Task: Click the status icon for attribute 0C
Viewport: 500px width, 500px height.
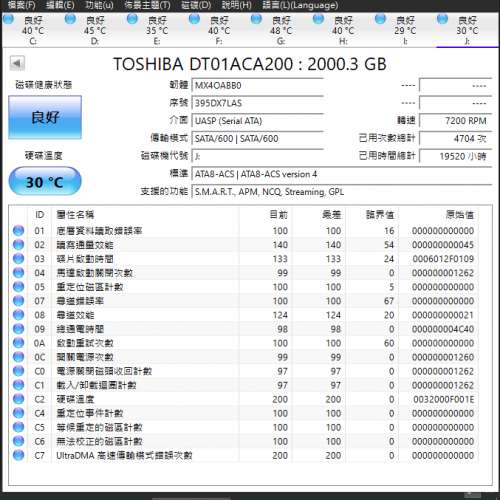Action: (18, 357)
